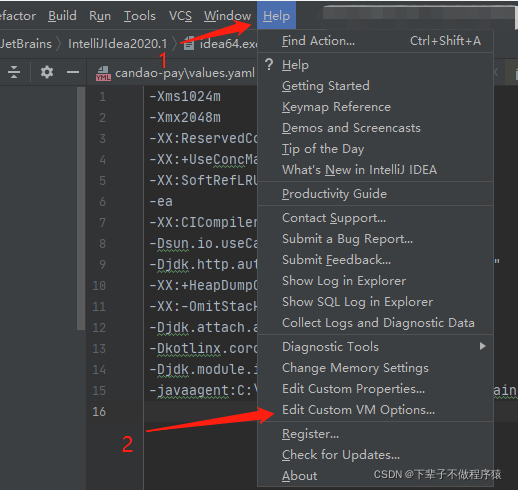The height and width of the screenshot is (490, 518).
Task: Choose Show Log in Explorer
Action: pos(375,281)
